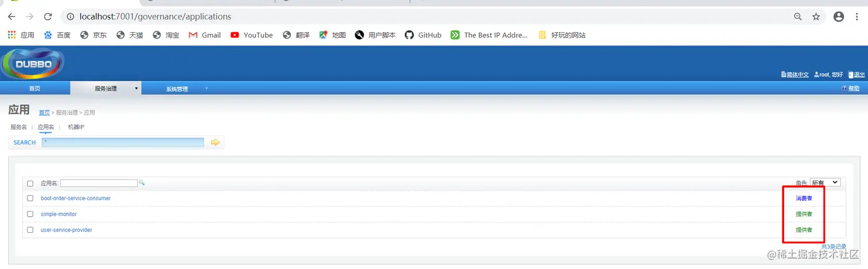Open the zoom magnifier icon in address bar
Image resolution: width=868 pixels, height=269 pixels.
coord(798,17)
